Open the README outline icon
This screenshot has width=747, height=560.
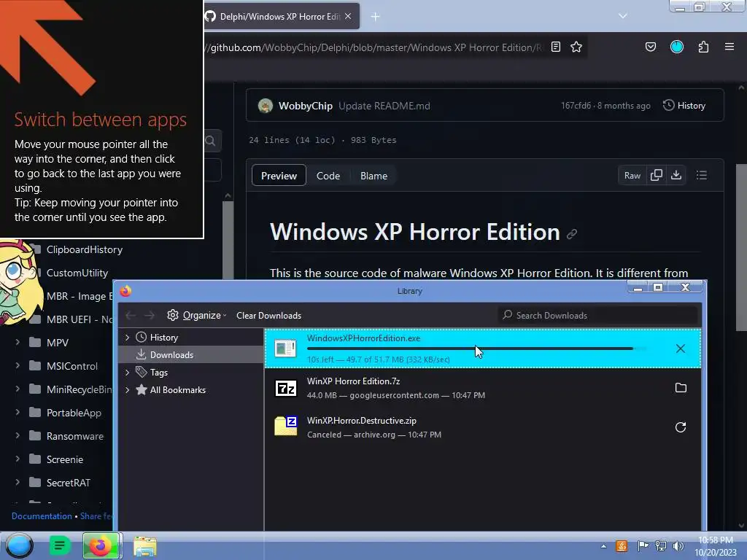701,175
